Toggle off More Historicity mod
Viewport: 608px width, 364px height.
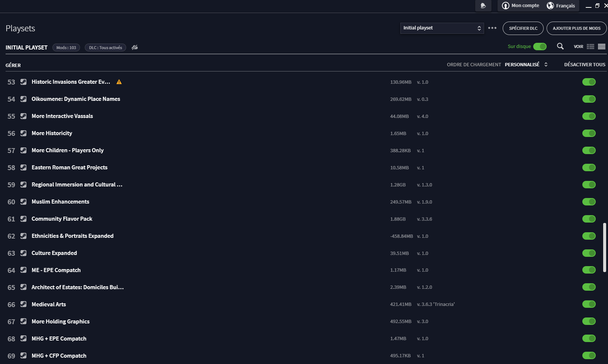coord(589,133)
